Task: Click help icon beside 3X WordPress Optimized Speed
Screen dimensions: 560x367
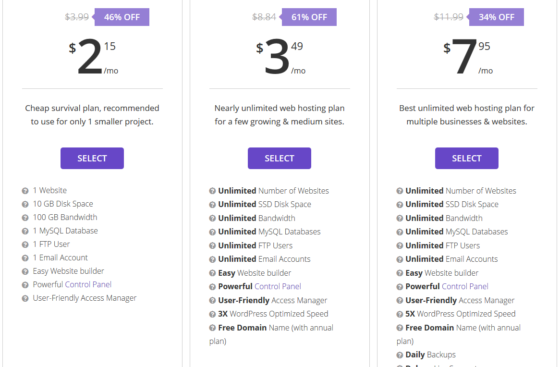Action: [212, 314]
